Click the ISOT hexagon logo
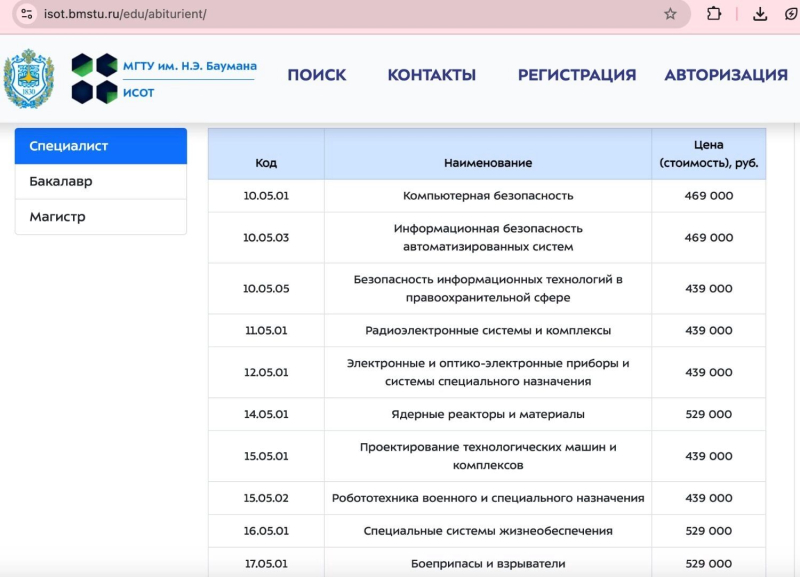The height and width of the screenshot is (577, 800). pyautogui.click(x=95, y=79)
